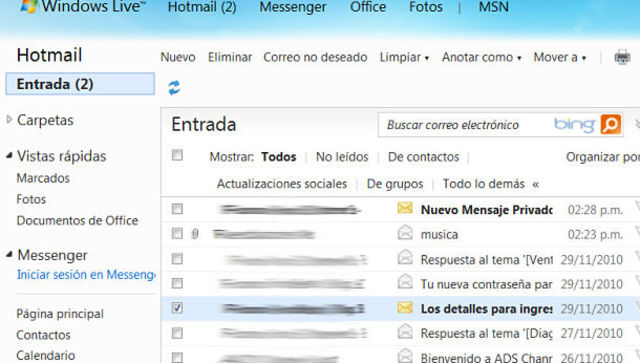Mark as Correo no deseado
Viewport: 640px width, 363px height.
click(315, 57)
